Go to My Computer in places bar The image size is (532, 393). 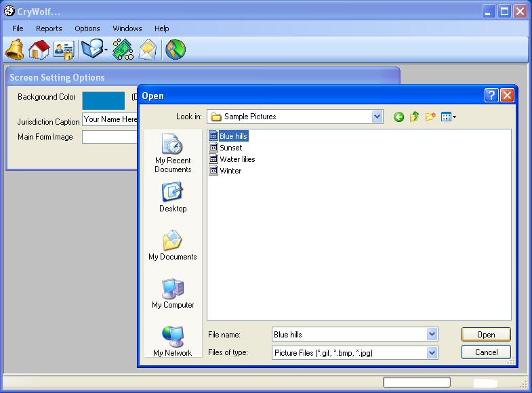(x=173, y=293)
